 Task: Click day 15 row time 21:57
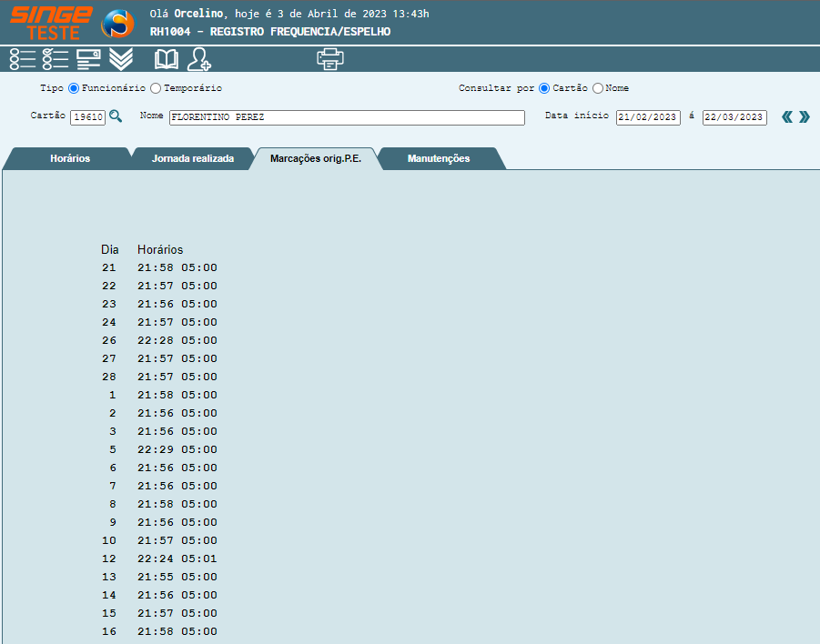point(156,613)
